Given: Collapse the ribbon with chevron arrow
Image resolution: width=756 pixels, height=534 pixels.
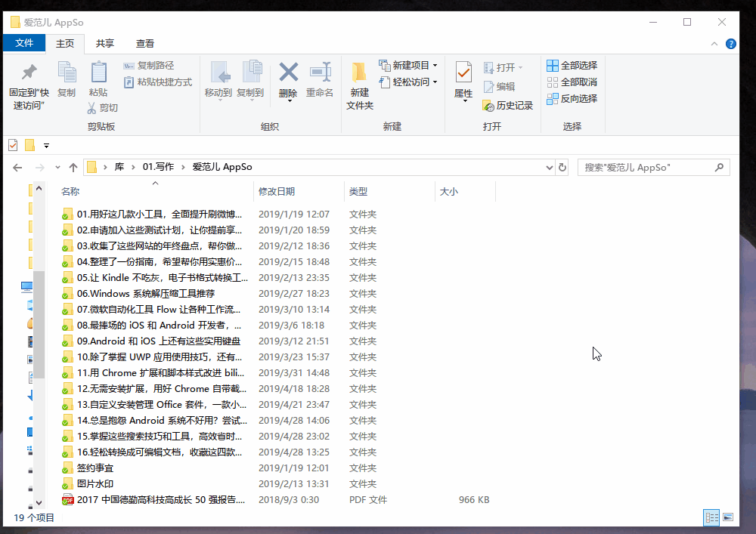Looking at the screenshot, I should click(x=714, y=44).
